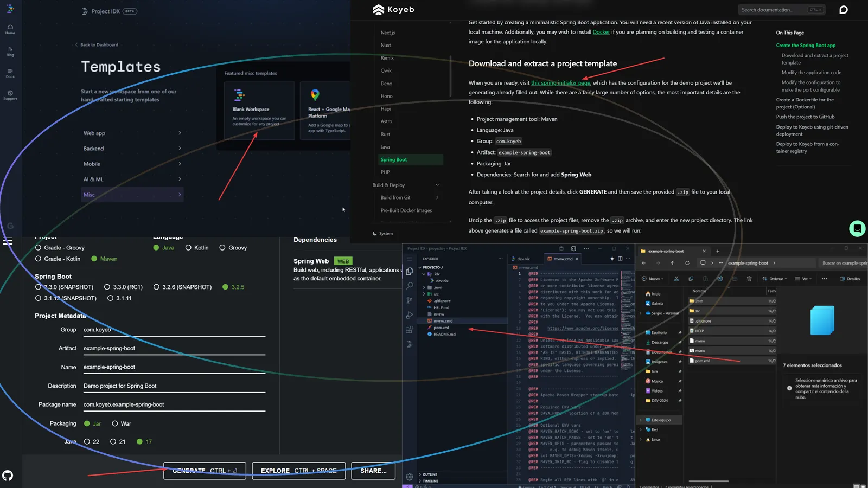The image size is (868, 488).
Task: Click the Gemini sparkle icon in editor tab bar
Action: pos(612,259)
